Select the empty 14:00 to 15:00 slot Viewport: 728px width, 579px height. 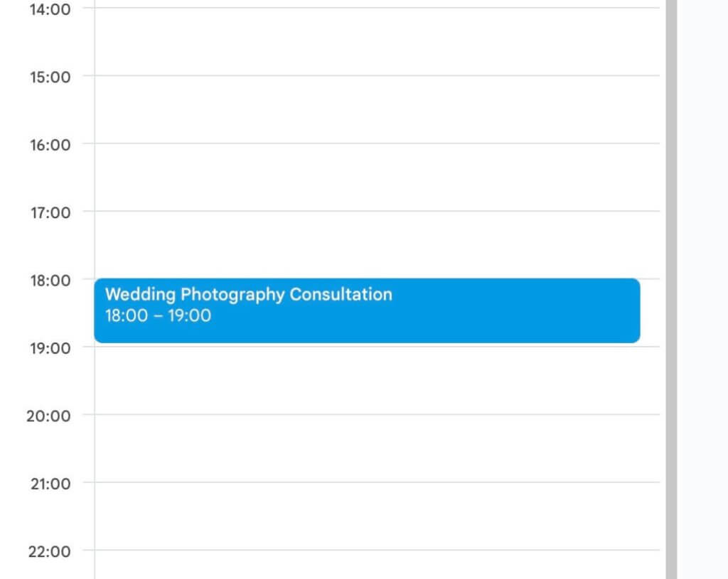click(377, 41)
